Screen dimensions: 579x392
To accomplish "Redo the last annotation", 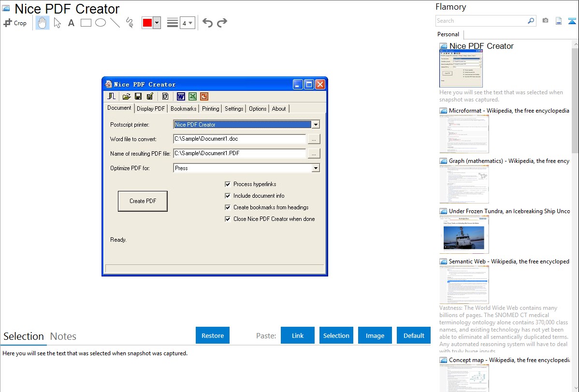I will (x=222, y=23).
